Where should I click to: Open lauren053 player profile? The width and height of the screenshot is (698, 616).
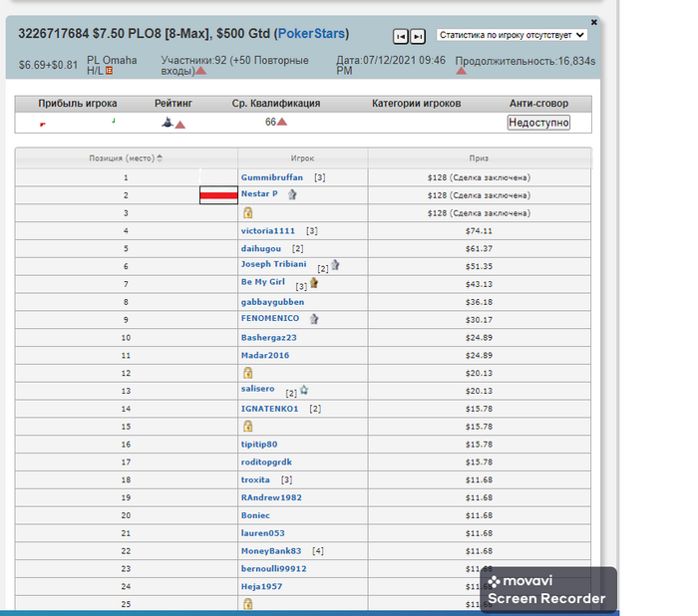(262, 533)
